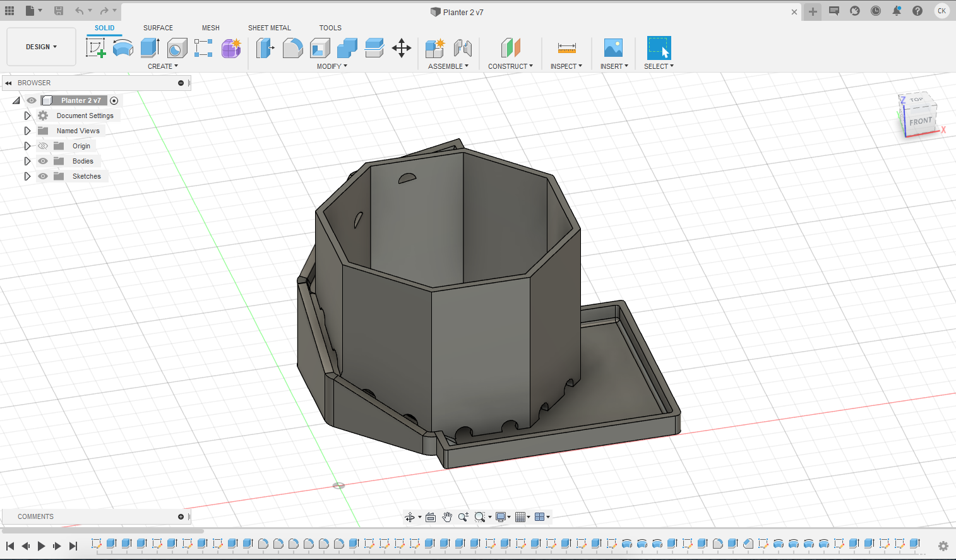The height and width of the screenshot is (560, 956).
Task: Open the DESIGN workspace dropdown
Action: click(41, 47)
